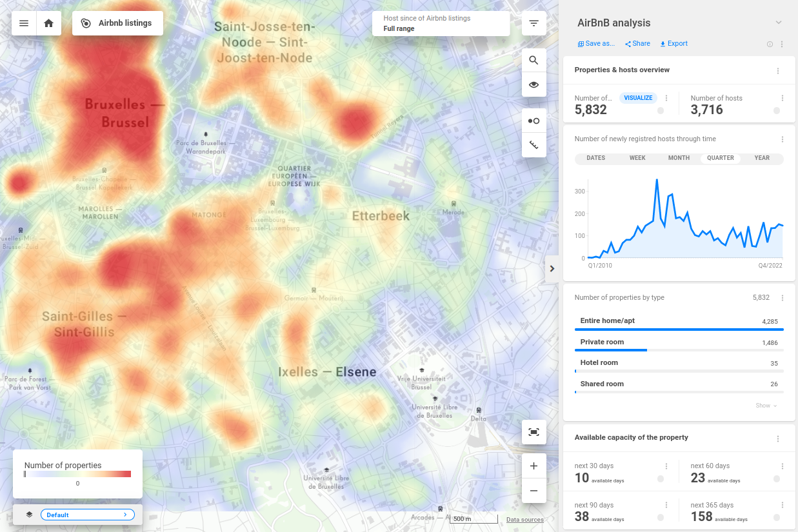
Task: Toggle the compare dots map tool
Action: [534, 121]
